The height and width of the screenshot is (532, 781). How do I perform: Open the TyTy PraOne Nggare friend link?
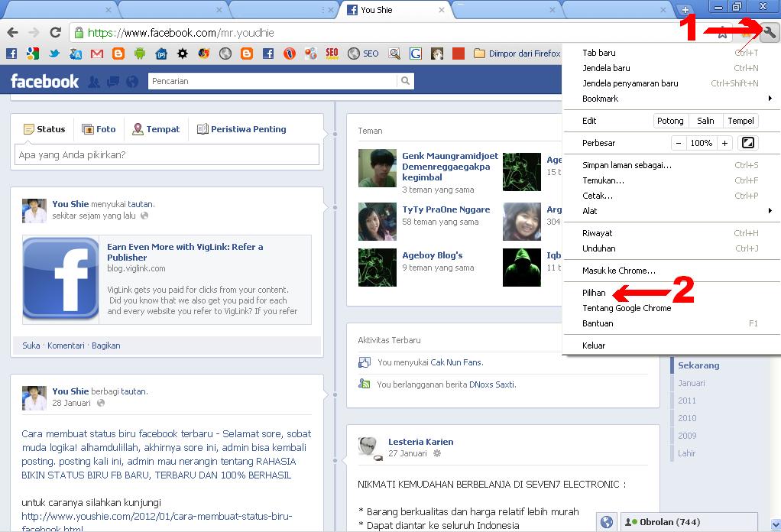pyautogui.click(x=446, y=209)
